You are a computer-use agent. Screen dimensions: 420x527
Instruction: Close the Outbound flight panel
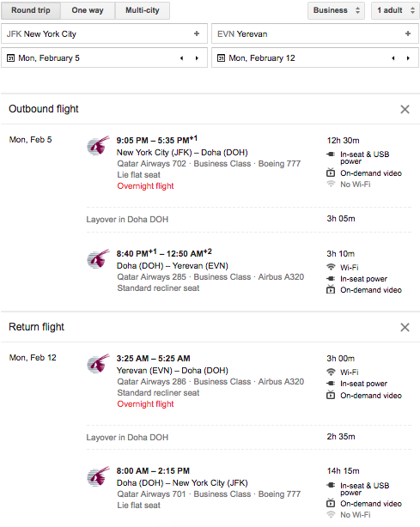coord(405,109)
